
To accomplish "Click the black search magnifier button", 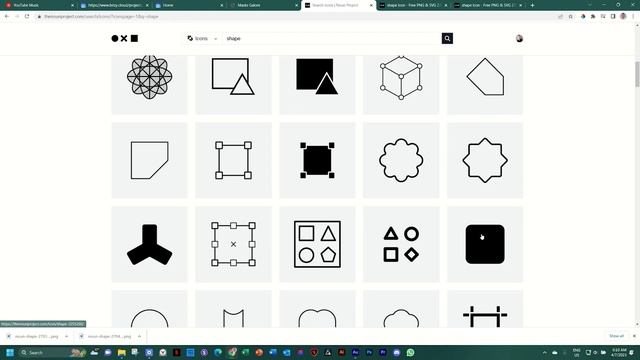I will pyautogui.click(x=447, y=38).
